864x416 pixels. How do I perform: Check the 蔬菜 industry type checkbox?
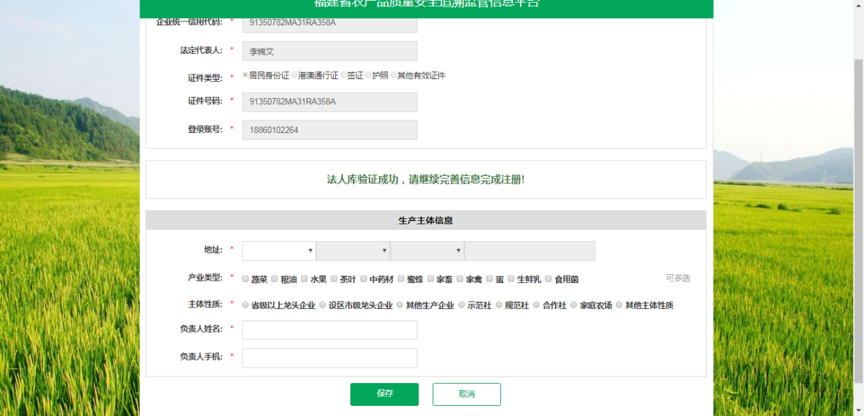click(x=246, y=279)
